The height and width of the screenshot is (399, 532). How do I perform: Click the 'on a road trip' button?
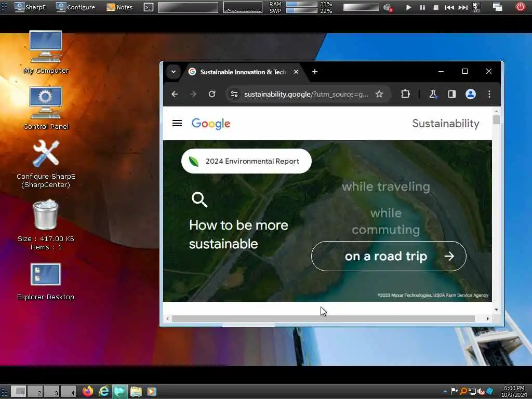(389, 256)
